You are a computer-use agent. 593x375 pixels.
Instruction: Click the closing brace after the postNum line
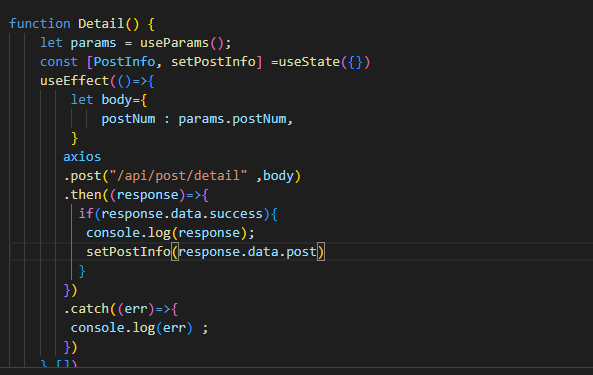[75, 138]
